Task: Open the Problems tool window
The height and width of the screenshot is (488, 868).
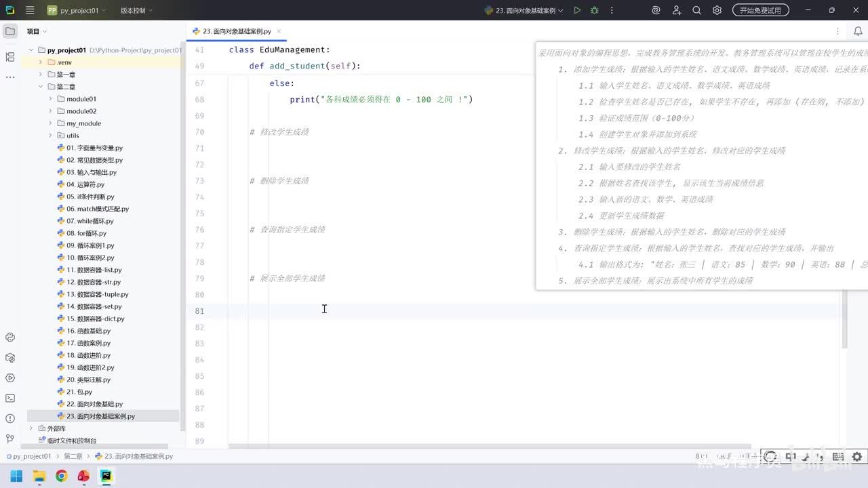Action: click(x=9, y=419)
